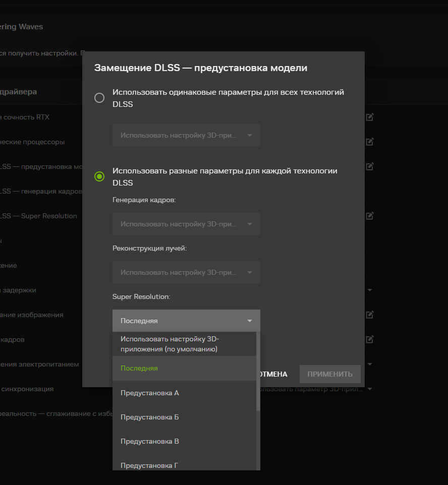Expand the dropdown arrow on 'задержки' row
Viewport: 448px width, 485px height.
(x=370, y=290)
